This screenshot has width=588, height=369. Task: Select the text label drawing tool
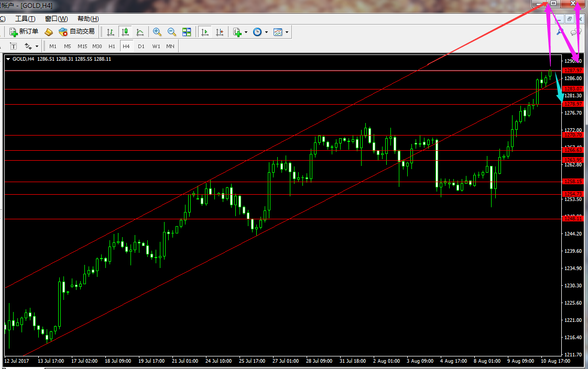pos(14,46)
